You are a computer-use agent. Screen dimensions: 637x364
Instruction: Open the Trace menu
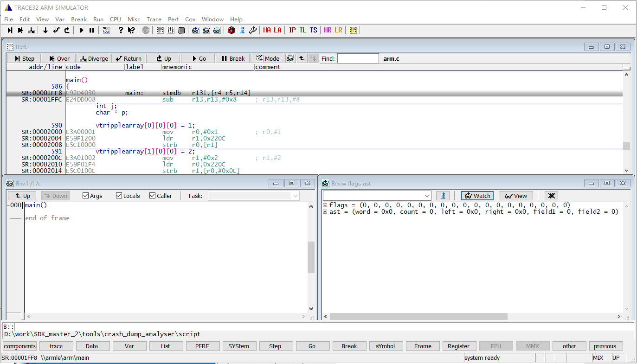154,19
